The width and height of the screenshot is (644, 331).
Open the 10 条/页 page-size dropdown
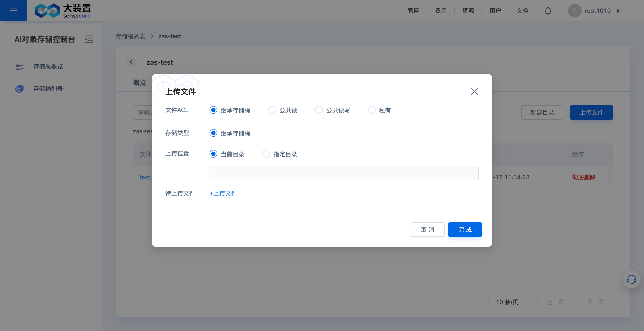[510, 302]
